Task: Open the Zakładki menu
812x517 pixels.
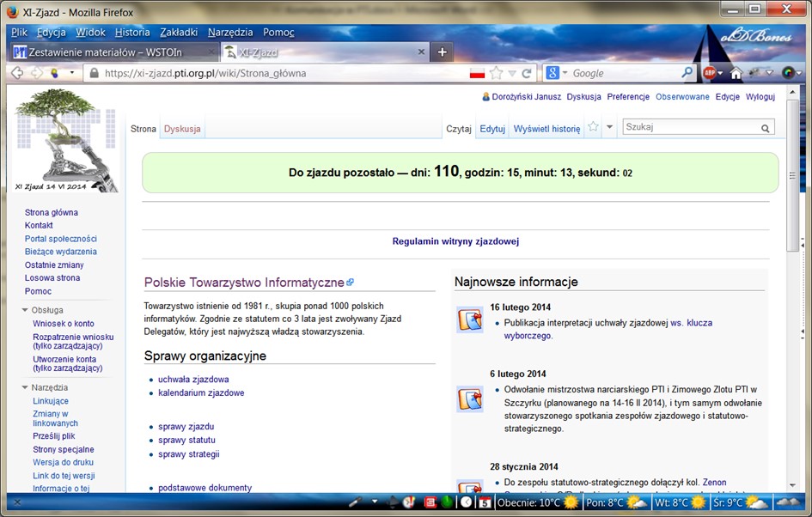Action: (179, 32)
